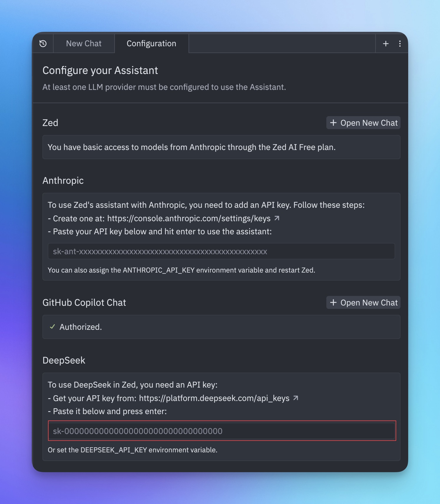The height and width of the screenshot is (504, 440).
Task: Click the Zed AI Free plan notice
Action: [192, 147]
